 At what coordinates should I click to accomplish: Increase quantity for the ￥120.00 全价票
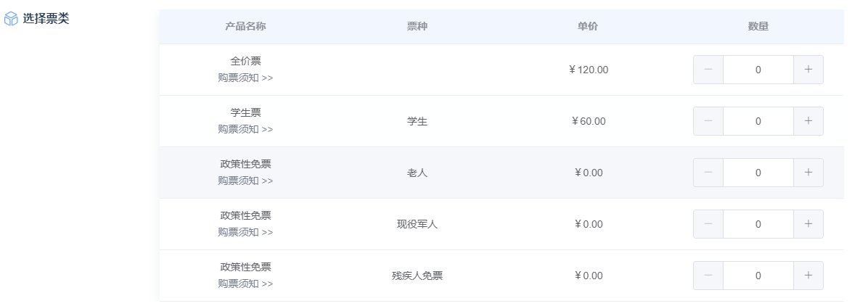(808, 70)
